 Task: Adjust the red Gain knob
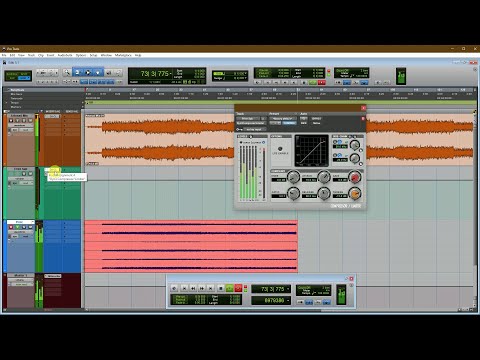coord(355,177)
